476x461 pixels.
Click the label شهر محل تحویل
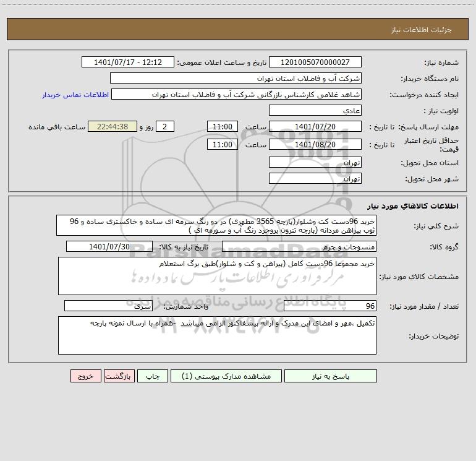click(x=432, y=179)
